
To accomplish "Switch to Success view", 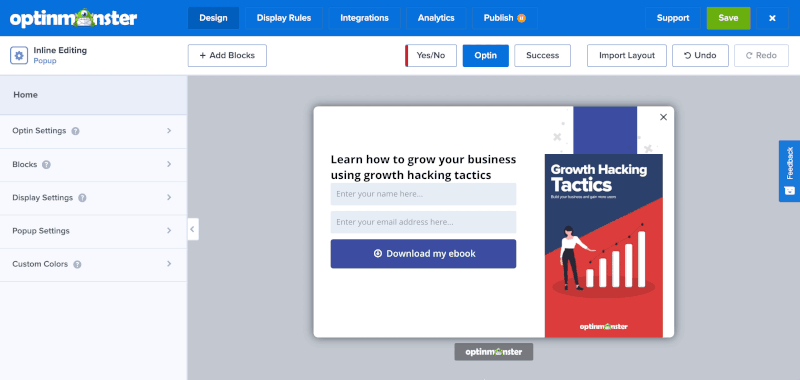I will (x=542, y=56).
